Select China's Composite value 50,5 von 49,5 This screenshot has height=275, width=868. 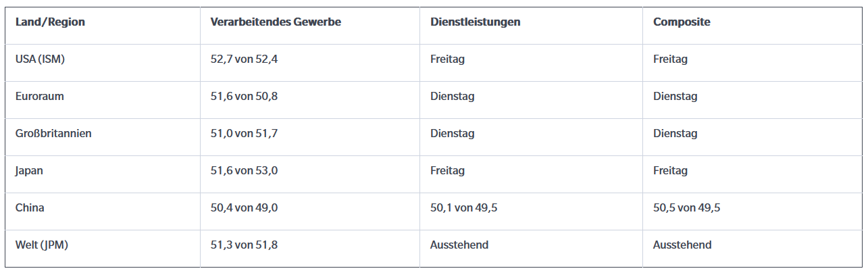click(x=686, y=208)
